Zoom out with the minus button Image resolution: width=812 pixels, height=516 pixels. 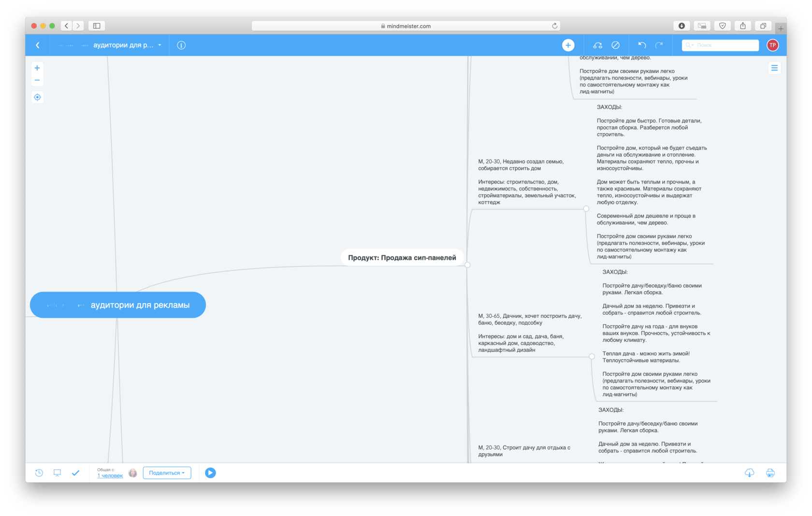pyautogui.click(x=37, y=80)
